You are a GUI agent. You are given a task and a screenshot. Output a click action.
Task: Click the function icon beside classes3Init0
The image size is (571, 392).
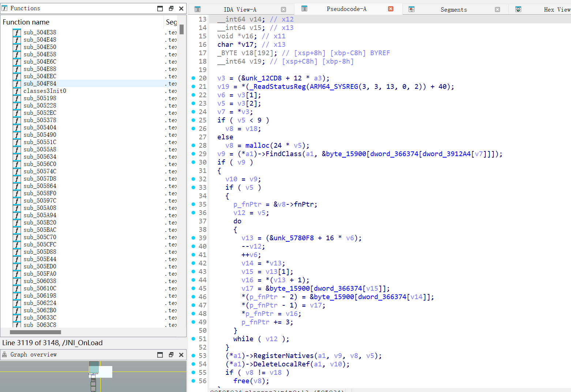pos(17,91)
